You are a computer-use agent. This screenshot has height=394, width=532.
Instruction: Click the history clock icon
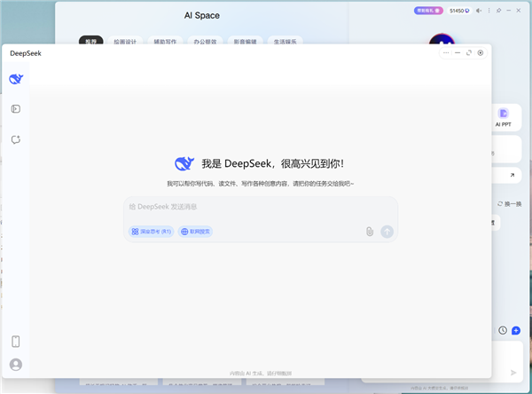click(503, 330)
